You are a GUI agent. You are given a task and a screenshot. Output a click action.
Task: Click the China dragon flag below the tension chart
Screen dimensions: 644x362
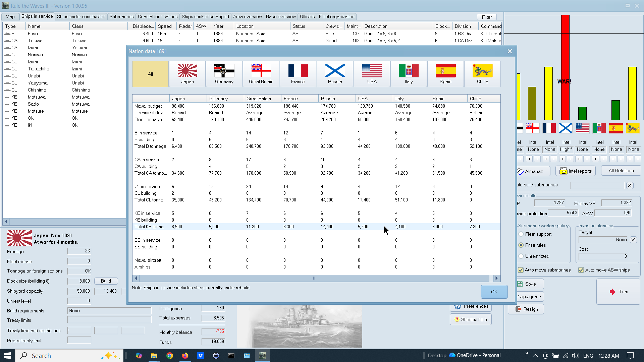(633, 128)
